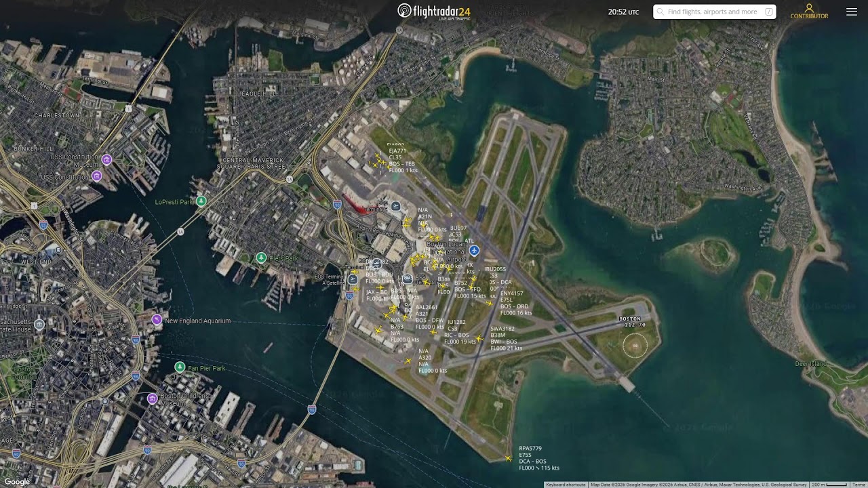Open the Terms link
Viewport: 868px width, 488px height.
859,485
